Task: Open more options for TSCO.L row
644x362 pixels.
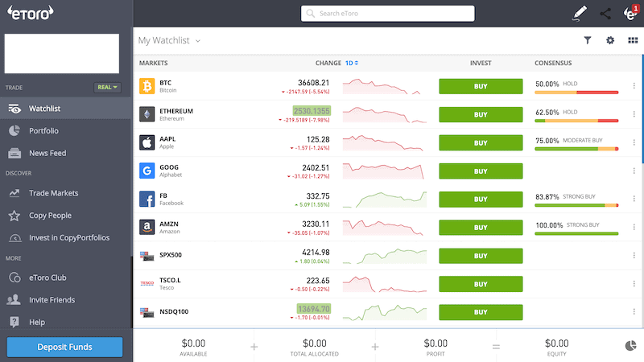Action: 634,284
